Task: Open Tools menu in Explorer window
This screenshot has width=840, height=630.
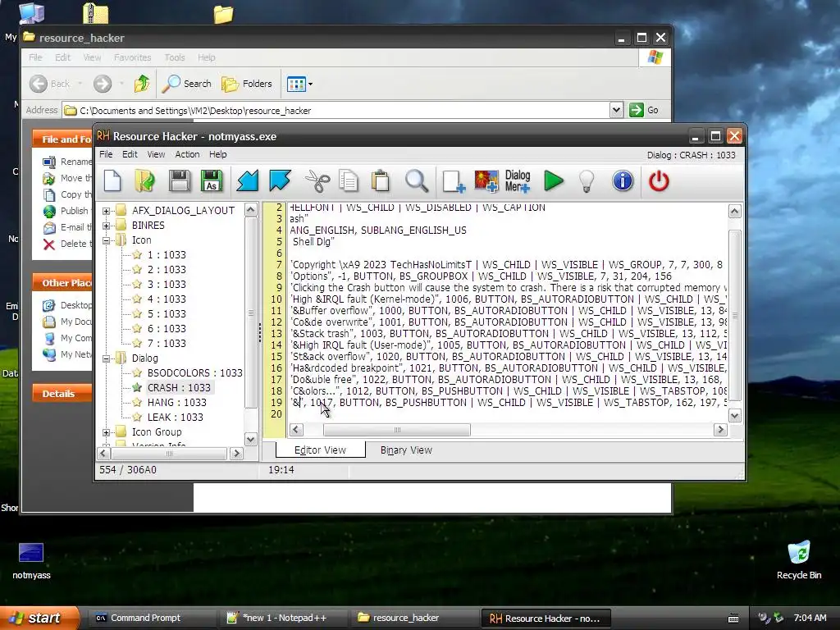Action: point(175,57)
